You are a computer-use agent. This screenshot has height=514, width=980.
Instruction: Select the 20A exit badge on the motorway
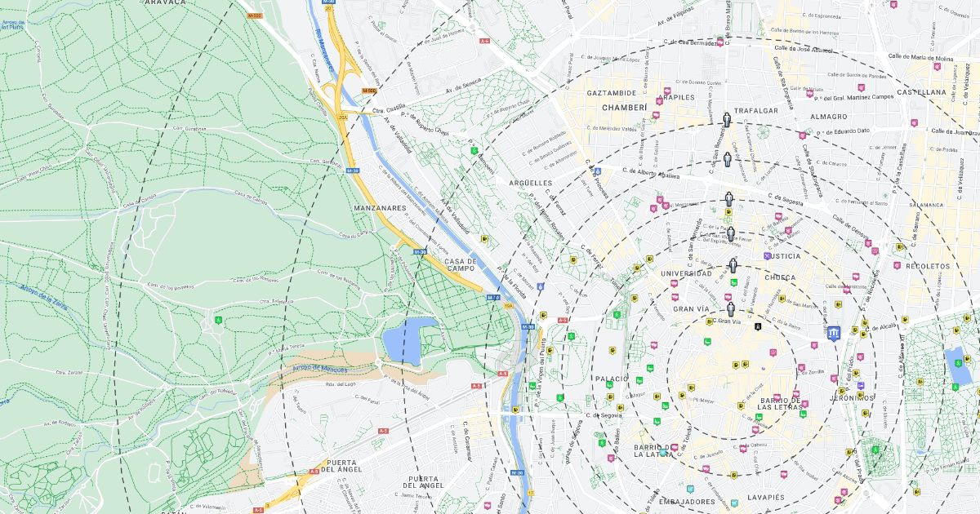343,117
